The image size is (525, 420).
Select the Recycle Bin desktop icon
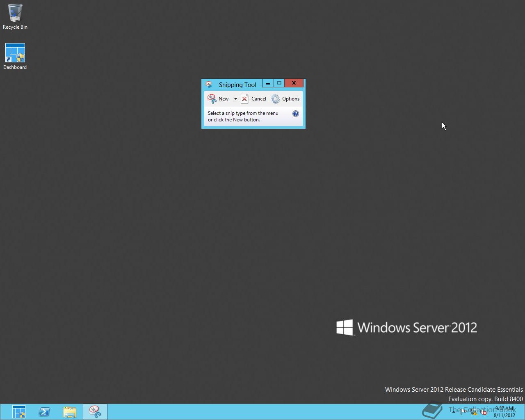[x=15, y=17]
